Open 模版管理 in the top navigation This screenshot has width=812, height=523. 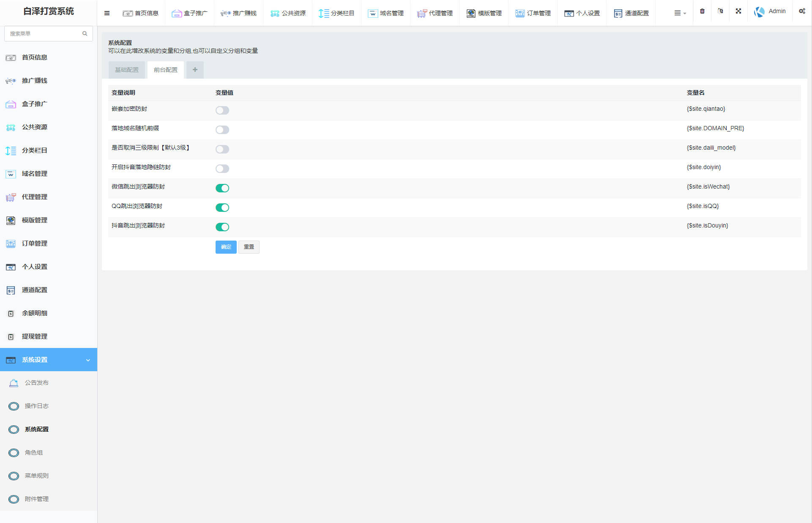pos(484,13)
